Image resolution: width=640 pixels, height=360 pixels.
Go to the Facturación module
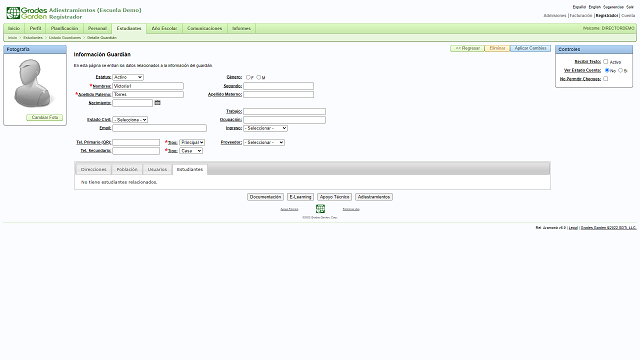[581, 16]
